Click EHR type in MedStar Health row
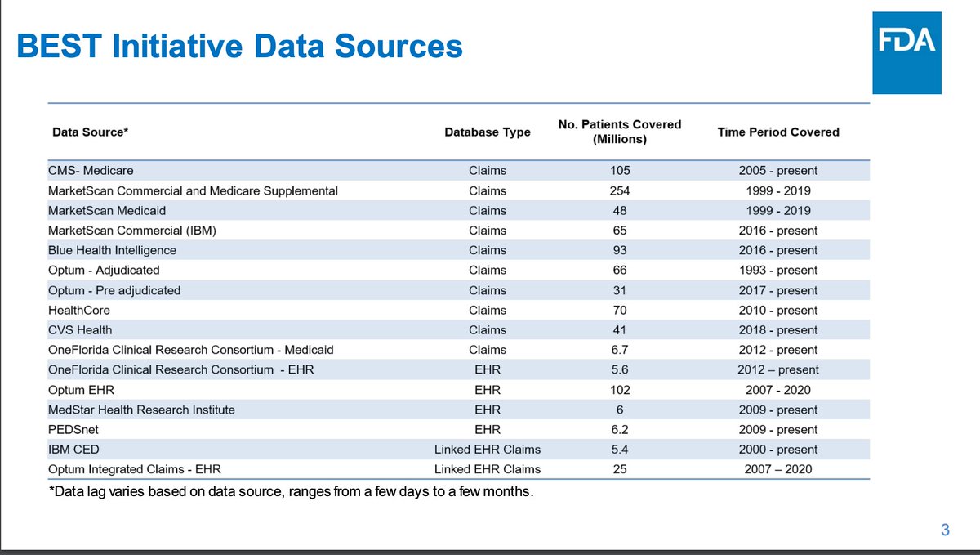The image size is (980, 555). [x=488, y=410]
